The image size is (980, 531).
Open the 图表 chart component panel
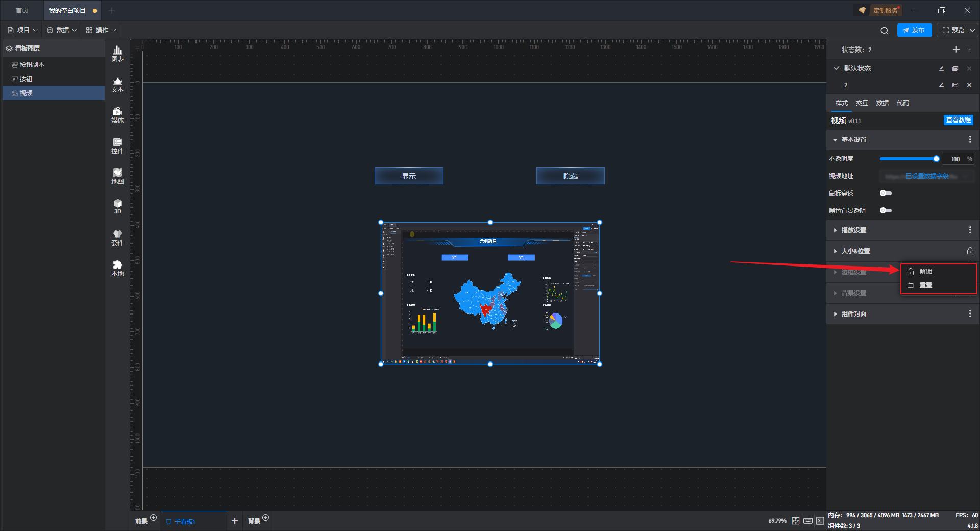[x=117, y=54]
